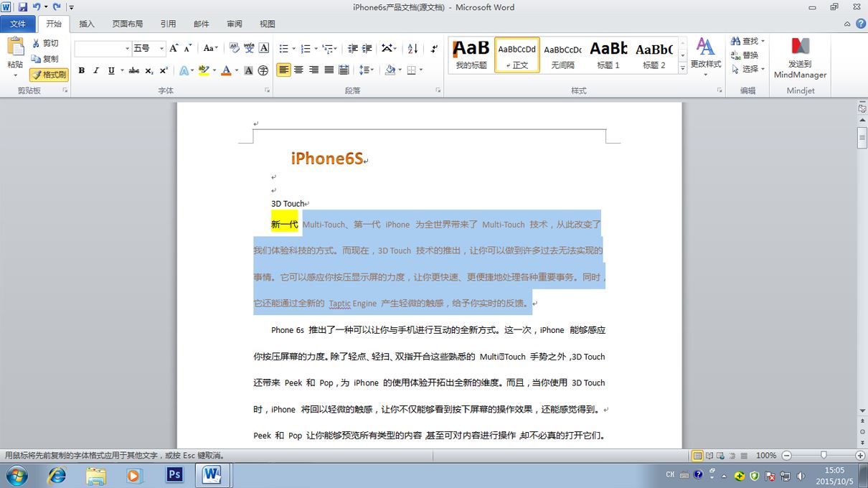
Task: Select the 标题 1 style
Action: point(608,55)
